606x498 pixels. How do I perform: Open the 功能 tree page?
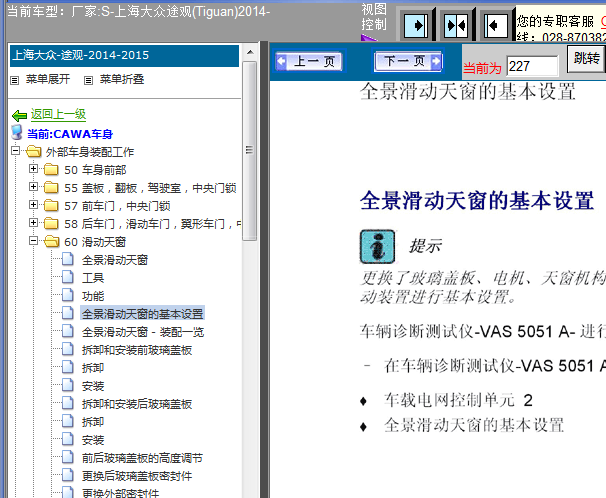pos(93,296)
